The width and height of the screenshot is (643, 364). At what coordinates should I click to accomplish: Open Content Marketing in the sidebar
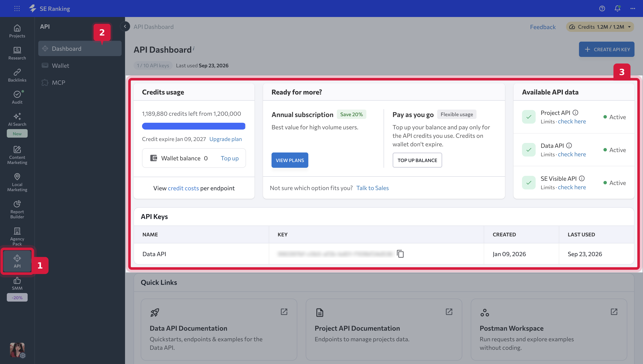point(17,155)
